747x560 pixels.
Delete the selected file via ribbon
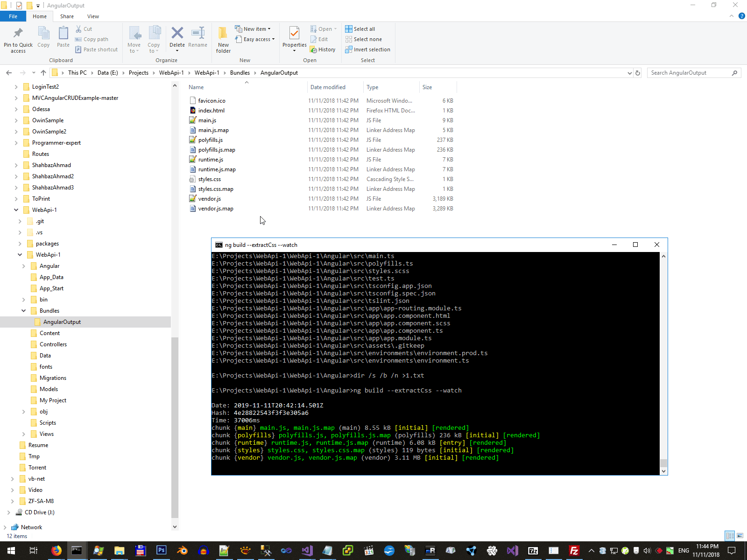pos(177,39)
